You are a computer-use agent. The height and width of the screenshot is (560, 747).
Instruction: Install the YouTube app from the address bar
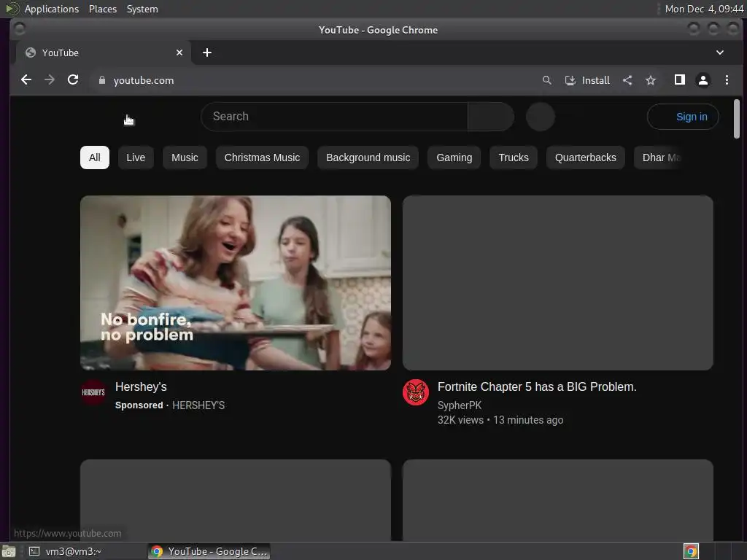pyautogui.click(x=587, y=80)
